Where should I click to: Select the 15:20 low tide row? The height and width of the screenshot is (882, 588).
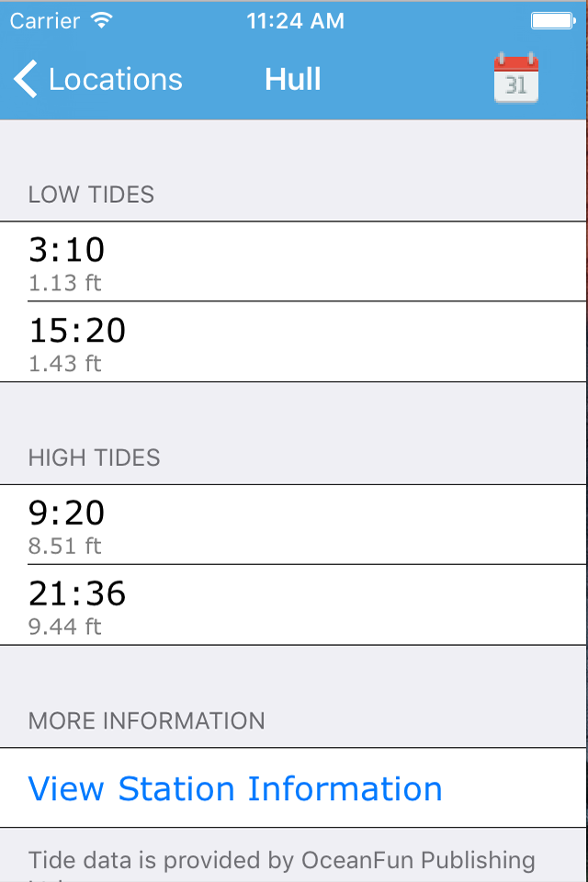pos(293,342)
